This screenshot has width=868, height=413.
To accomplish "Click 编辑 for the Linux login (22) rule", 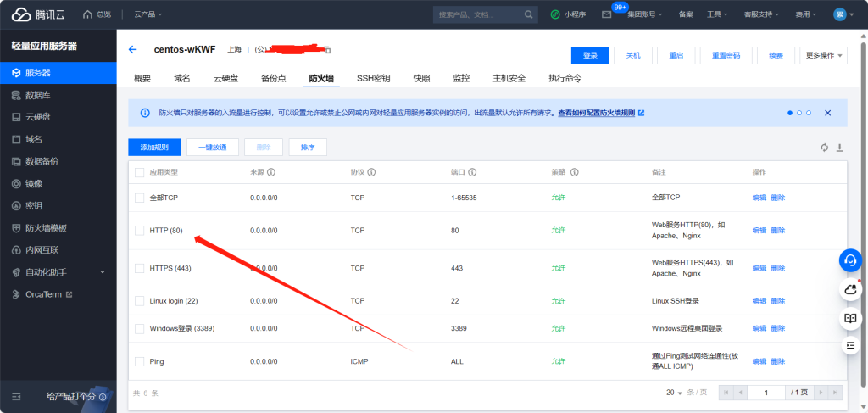I will tap(759, 301).
